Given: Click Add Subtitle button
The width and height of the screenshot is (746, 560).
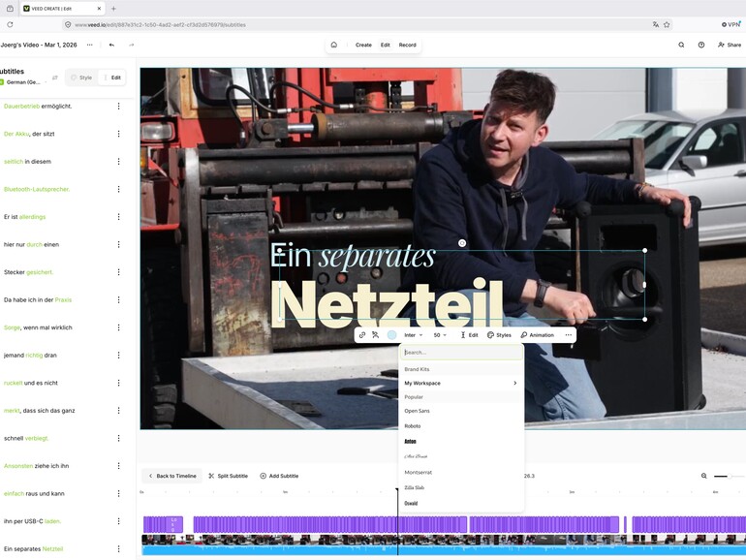Looking at the screenshot, I should pos(279,476).
